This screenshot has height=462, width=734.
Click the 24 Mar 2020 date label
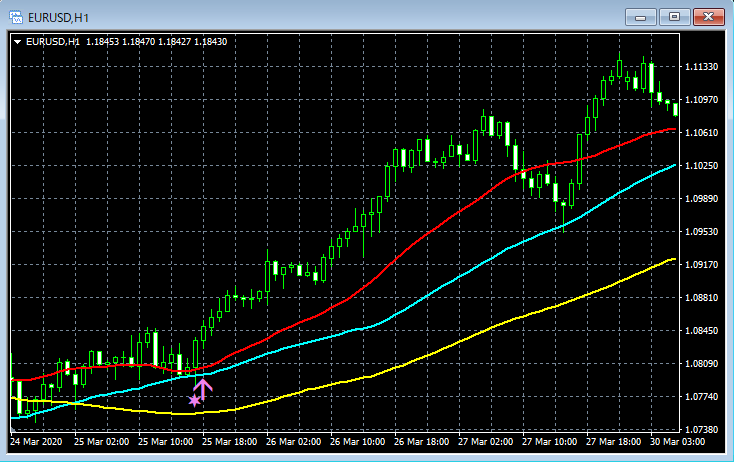pyautogui.click(x=36, y=442)
